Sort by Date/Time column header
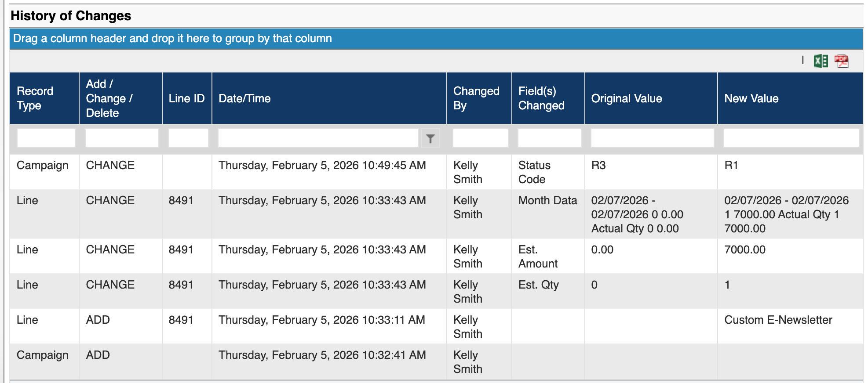The width and height of the screenshot is (868, 383). click(244, 98)
